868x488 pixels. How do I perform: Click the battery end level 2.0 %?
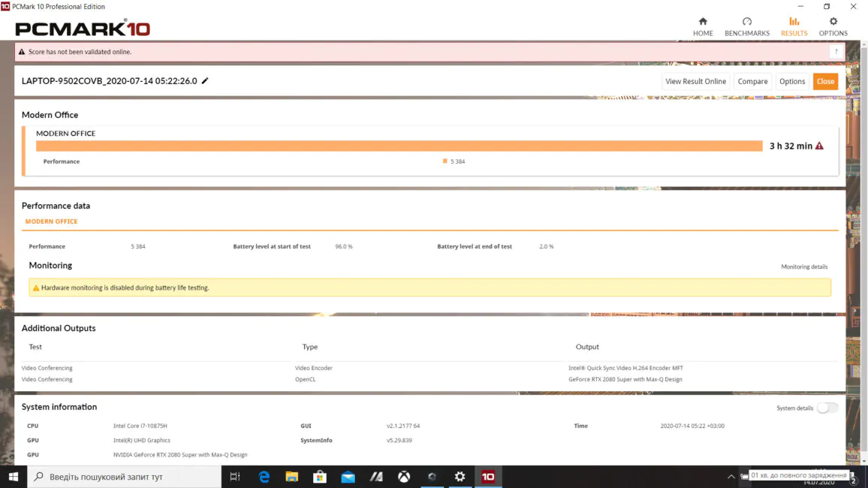[546, 246]
